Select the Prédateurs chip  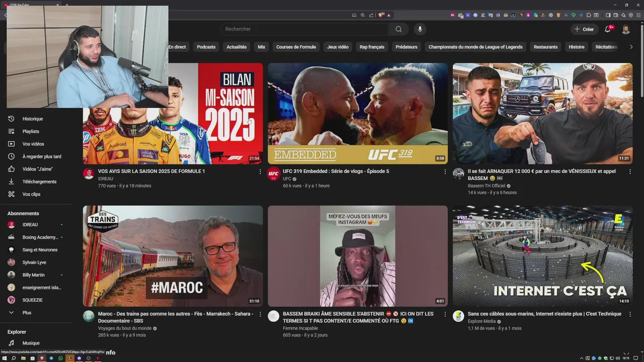[407, 47]
